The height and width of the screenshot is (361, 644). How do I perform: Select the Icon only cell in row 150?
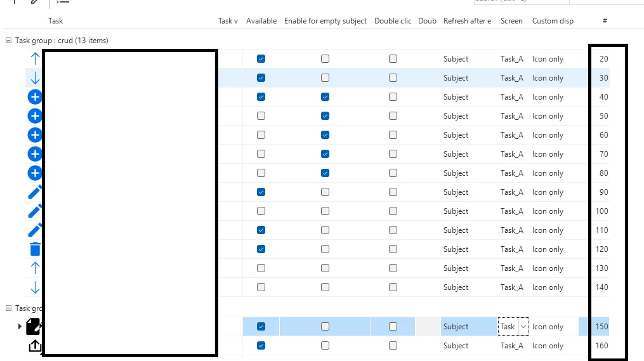pyautogui.click(x=548, y=327)
